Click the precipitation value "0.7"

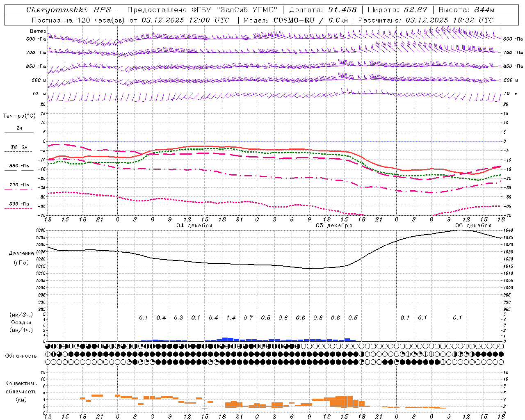248,317
